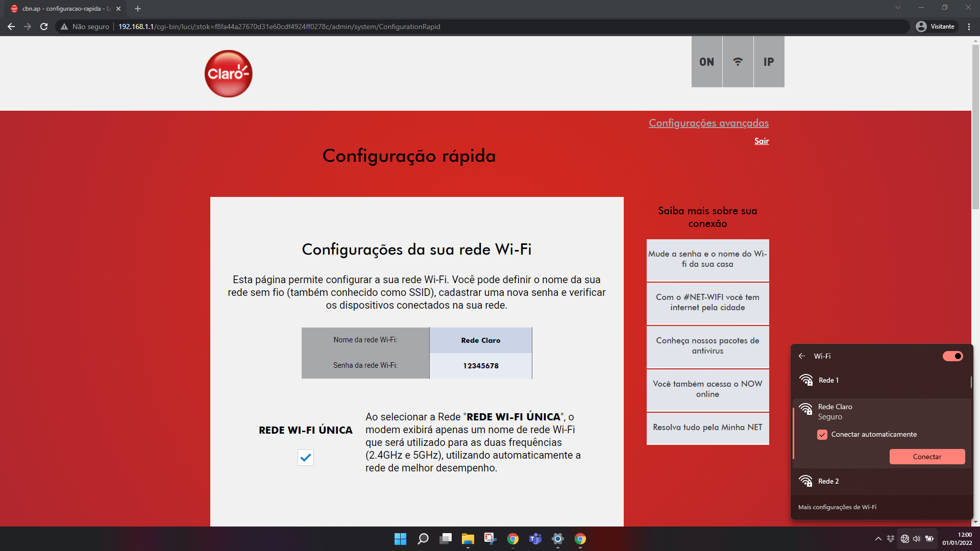The width and height of the screenshot is (980, 551).
Task: Open Conheça nossos pacotes de antivírus
Action: click(707, 346)
